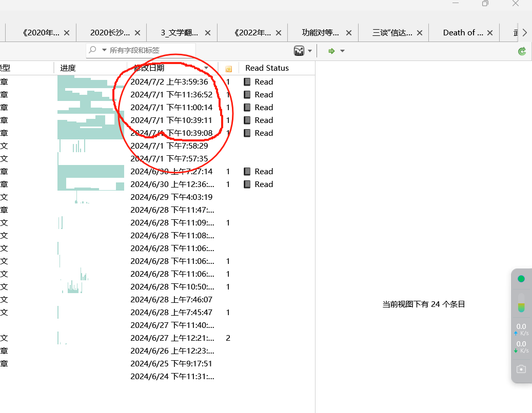
Task: Restore down the window
Action: tap(485, 4)
